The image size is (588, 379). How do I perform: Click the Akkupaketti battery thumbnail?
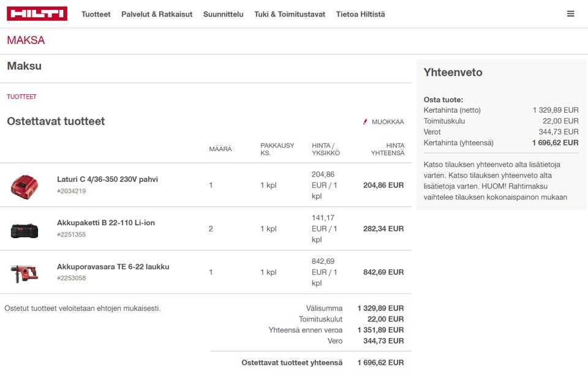tap(24, 231)
